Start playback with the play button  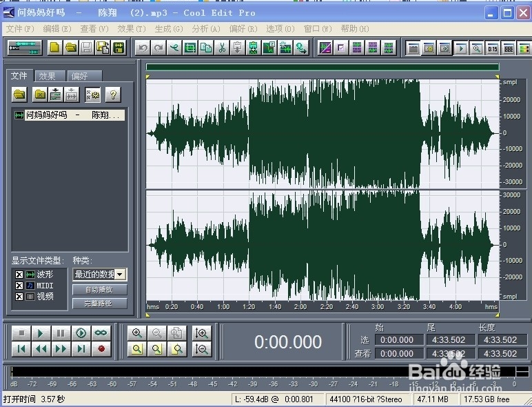coord(41,333)
